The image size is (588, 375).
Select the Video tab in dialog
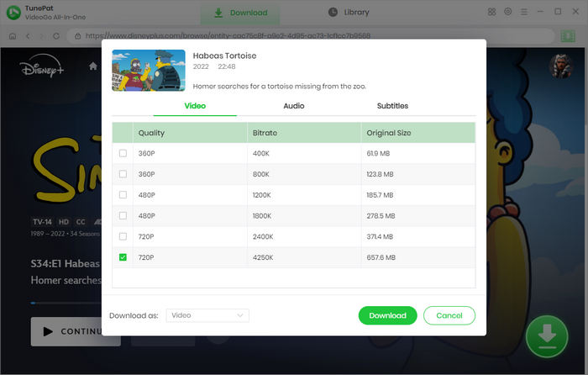(195, 106)
